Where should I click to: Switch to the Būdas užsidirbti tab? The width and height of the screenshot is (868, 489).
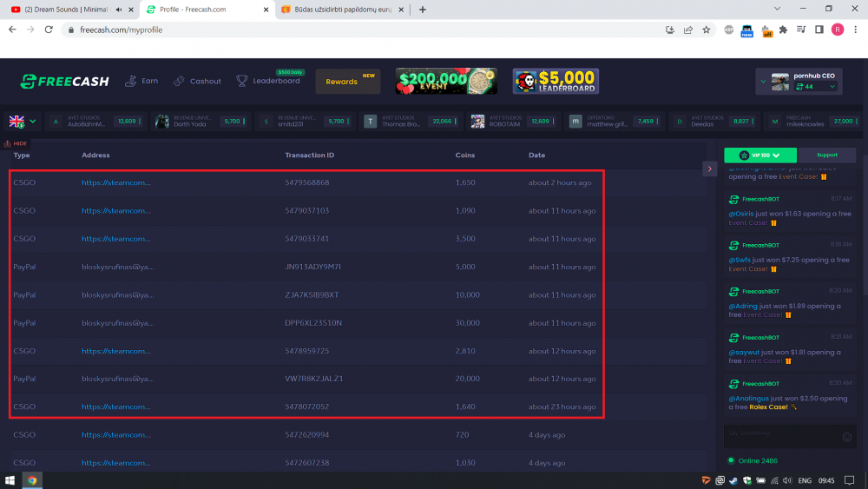click(x=343, y=10)
